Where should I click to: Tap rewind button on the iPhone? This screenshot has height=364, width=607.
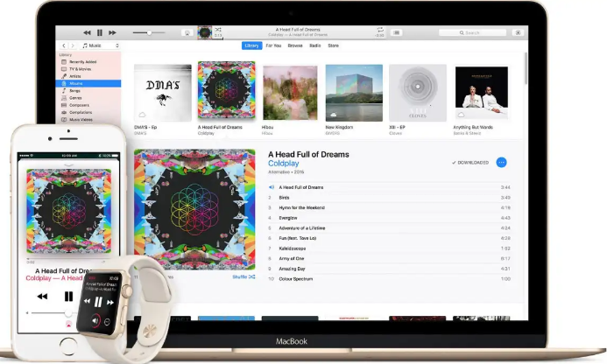click(42, 297)
